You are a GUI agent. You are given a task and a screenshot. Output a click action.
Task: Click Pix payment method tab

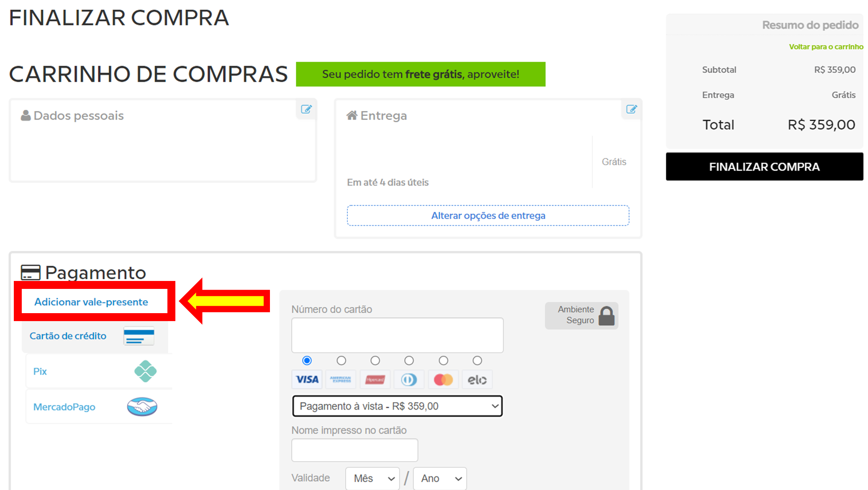point(92,371)
